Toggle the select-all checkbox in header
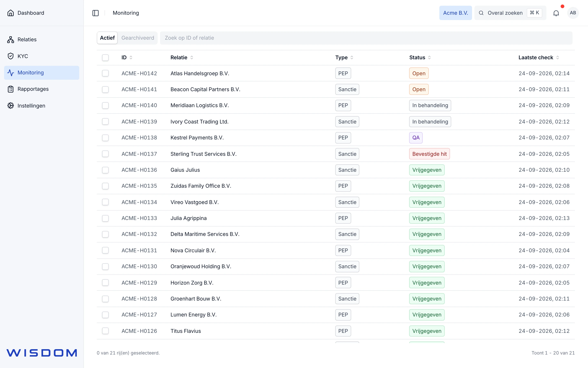 pyautogui.click(x=105, y=58)
